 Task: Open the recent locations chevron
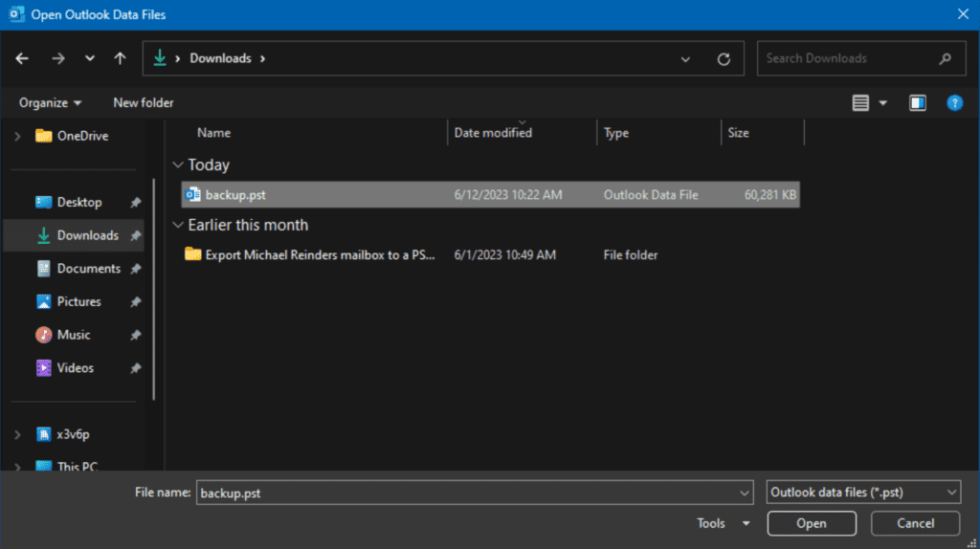pos(90,58)
